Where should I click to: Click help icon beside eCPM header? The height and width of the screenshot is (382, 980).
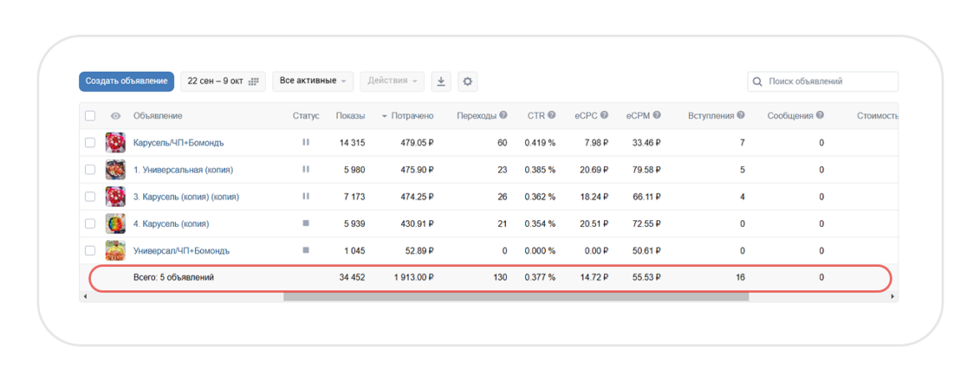(x=657, y=115)
